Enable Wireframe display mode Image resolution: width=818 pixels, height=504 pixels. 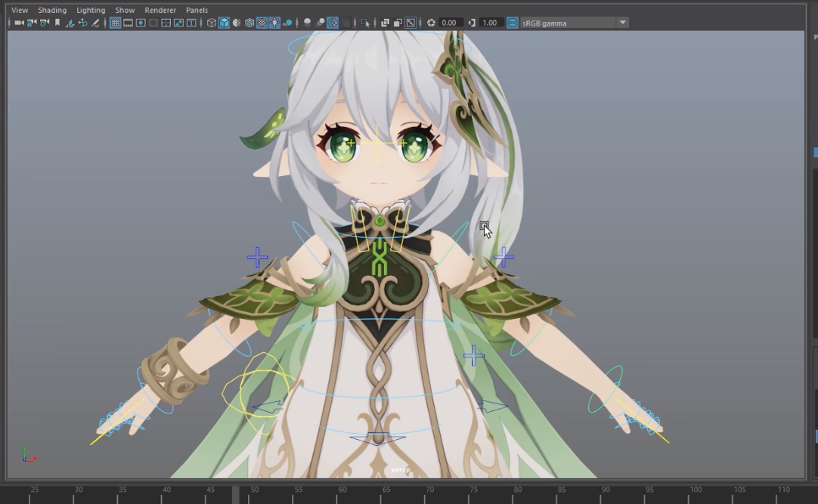pos(212,23)
